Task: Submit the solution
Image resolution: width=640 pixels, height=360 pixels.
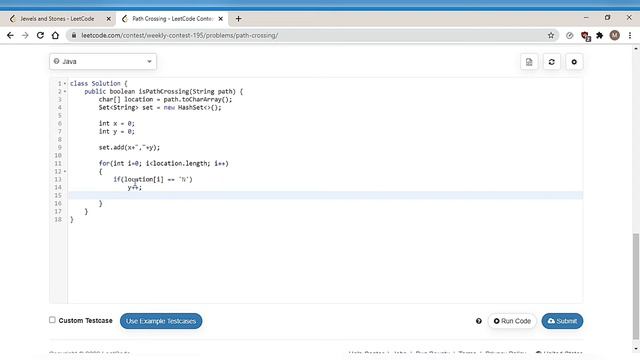Action: point(562,321)
